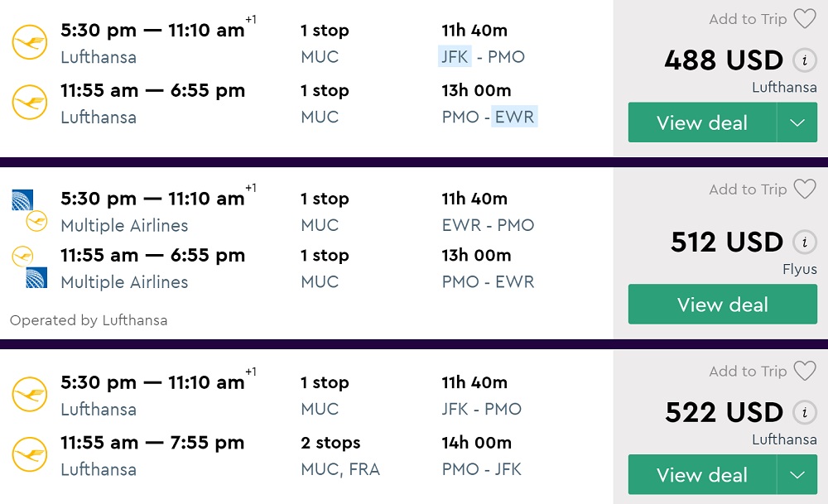Toggle heart icon on 512 USD Flyus deal
This screenshot has width=828, height=504.
tap(805, 190)
